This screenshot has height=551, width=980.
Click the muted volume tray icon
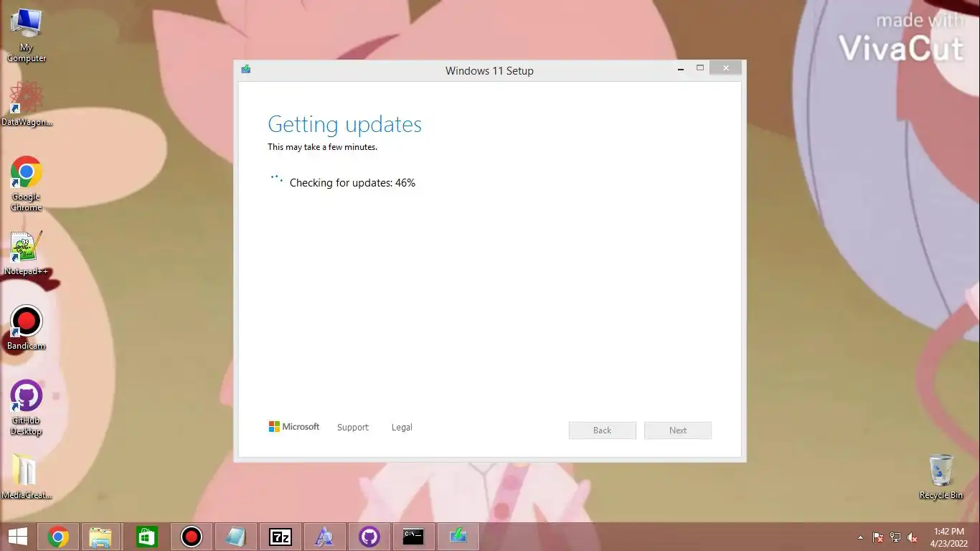913,537
